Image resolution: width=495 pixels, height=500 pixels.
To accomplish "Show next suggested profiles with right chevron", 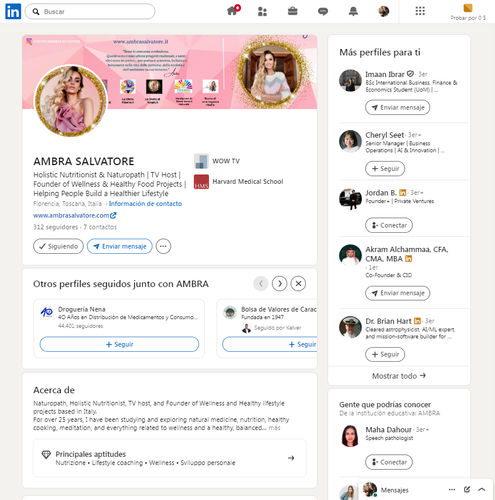I will pos(280,284).
